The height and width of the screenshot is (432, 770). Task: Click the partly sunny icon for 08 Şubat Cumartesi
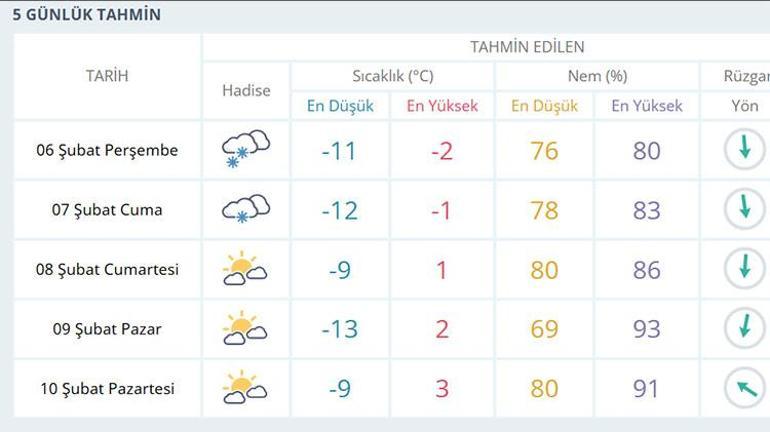click(x=245, y=269)
